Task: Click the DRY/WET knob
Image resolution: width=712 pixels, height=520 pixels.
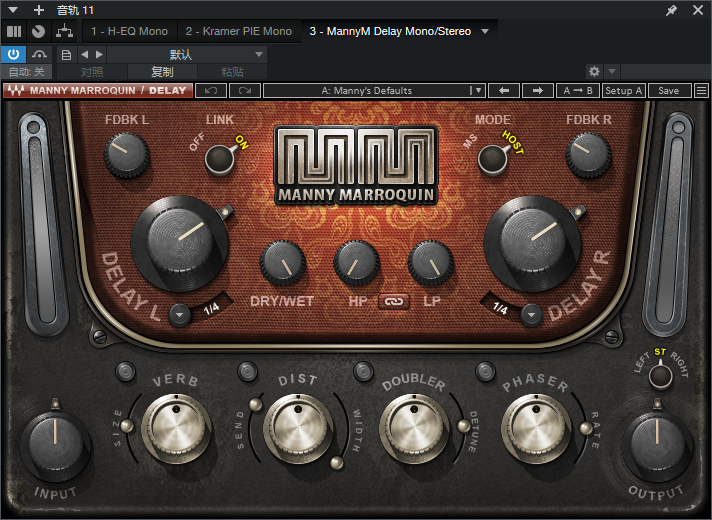Action: 282,262
